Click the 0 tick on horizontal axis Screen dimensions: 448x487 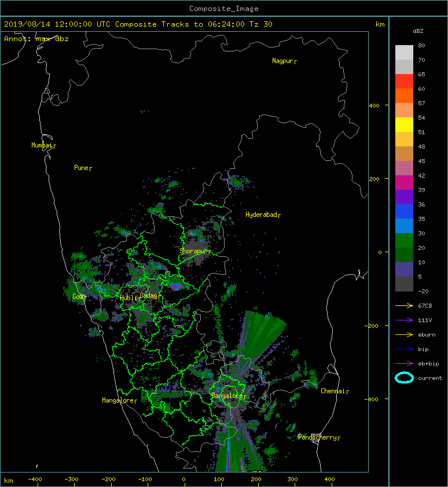coord(183,479)
